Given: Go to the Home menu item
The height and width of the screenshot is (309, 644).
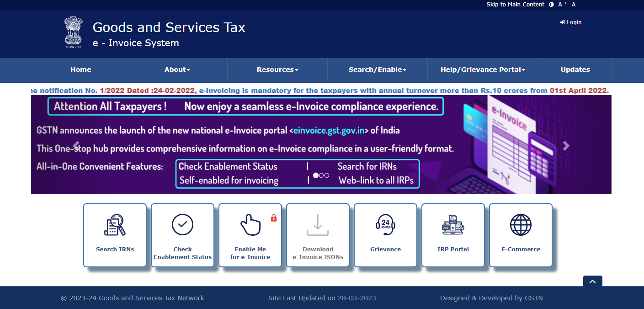Looking at the screenshot, I should 80,70.
